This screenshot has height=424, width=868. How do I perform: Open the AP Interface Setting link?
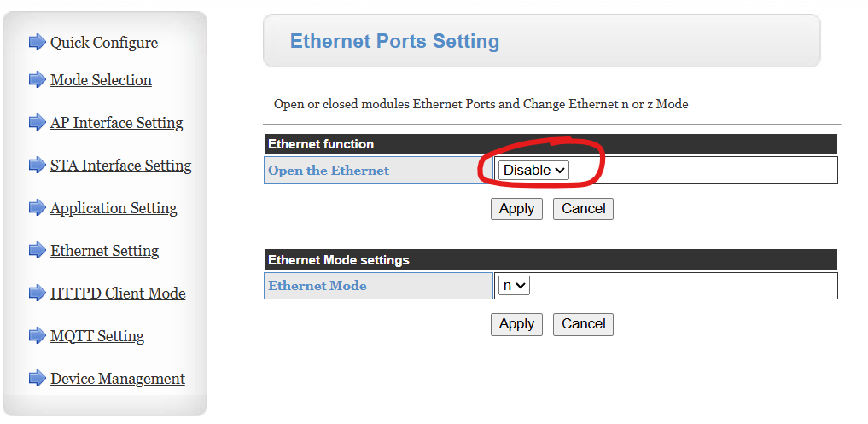[x=116, y=123]
